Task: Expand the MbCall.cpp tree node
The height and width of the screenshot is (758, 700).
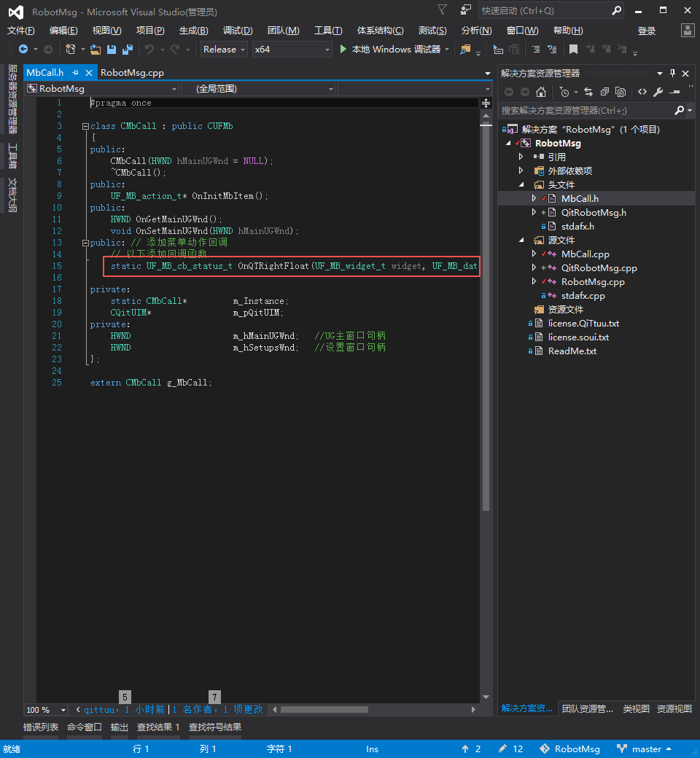Action: click(x=534, y=254)
